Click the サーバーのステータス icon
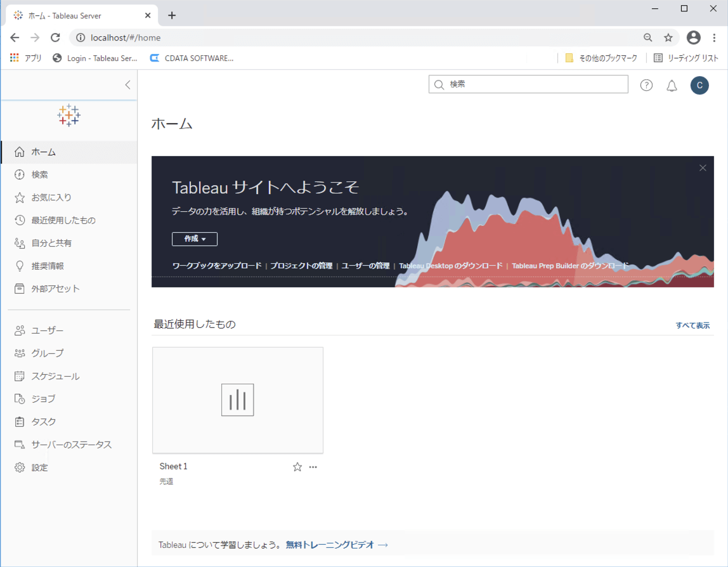This screenshot has width=728, height=567. pyautogui.click(x=20, y=445)
